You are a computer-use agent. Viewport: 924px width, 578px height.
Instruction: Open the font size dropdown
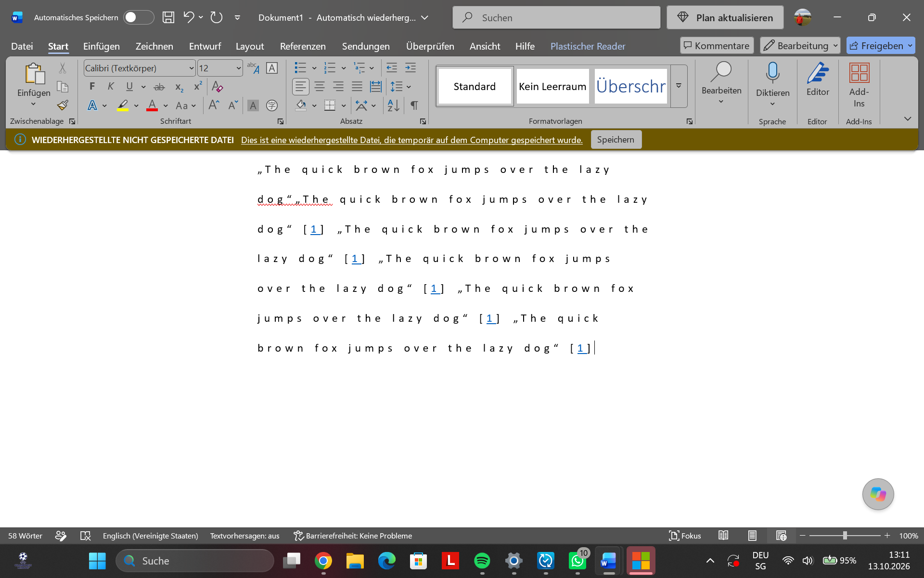tap(238, 68)
